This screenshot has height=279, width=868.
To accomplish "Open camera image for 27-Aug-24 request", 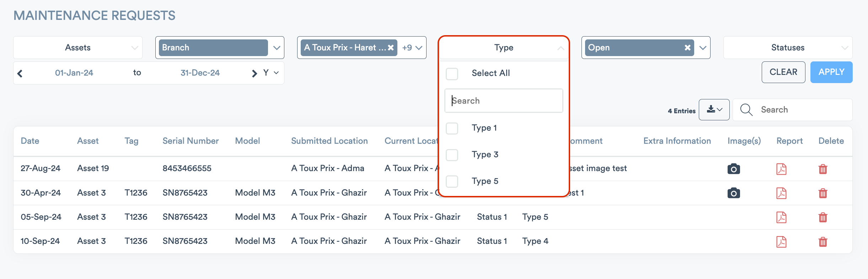I will click(733, 169).
